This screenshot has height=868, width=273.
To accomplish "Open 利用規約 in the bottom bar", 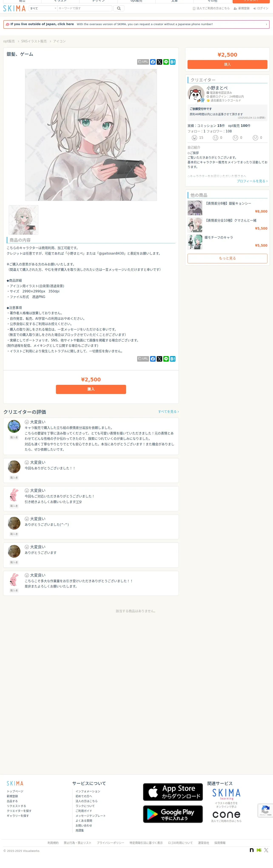I will pyautogui.click(x=53, y=843).
